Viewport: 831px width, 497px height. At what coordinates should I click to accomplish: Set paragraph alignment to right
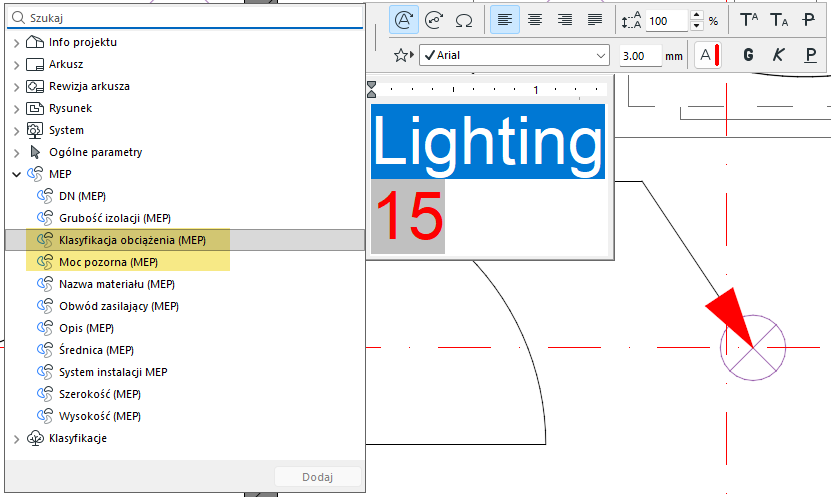(x=565, y=20)
